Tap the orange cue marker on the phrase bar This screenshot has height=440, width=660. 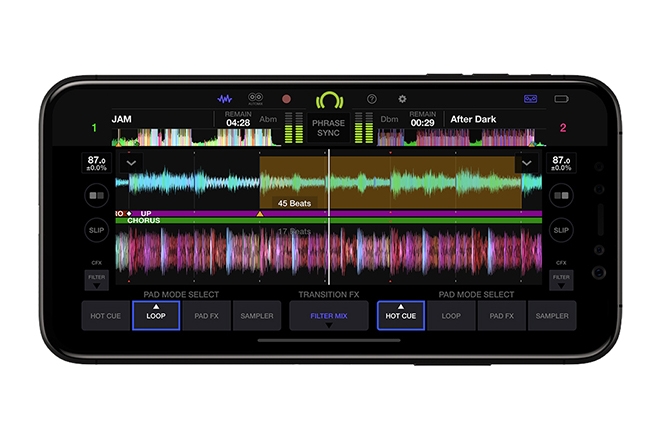point(260,214)
